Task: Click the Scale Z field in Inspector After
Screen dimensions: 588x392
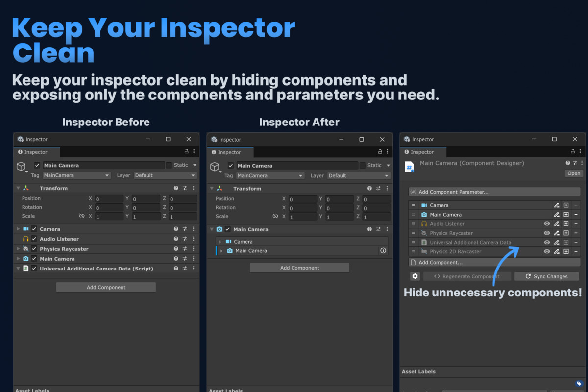Action: click(376, 217)
